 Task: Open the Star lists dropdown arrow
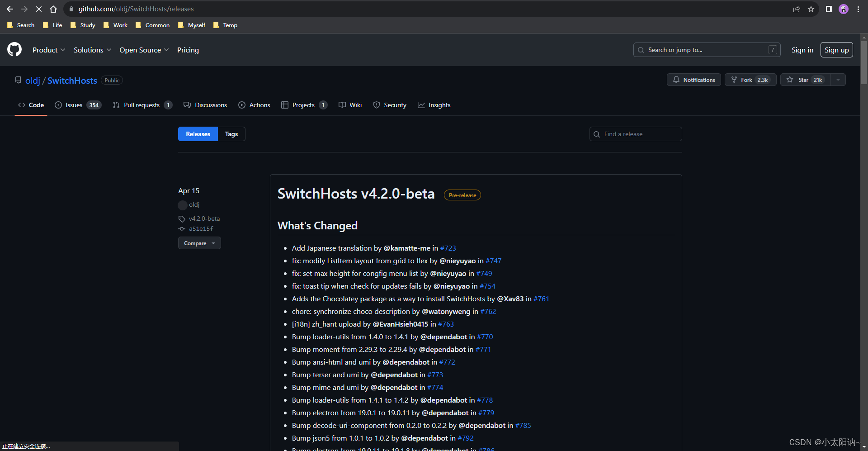(x=838, y=80)
